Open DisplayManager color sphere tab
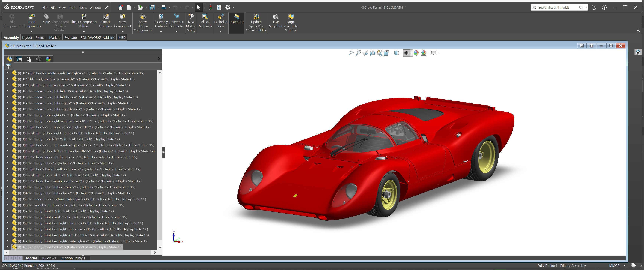Screen dimensions: 644x270 click(x=48, y=59)
